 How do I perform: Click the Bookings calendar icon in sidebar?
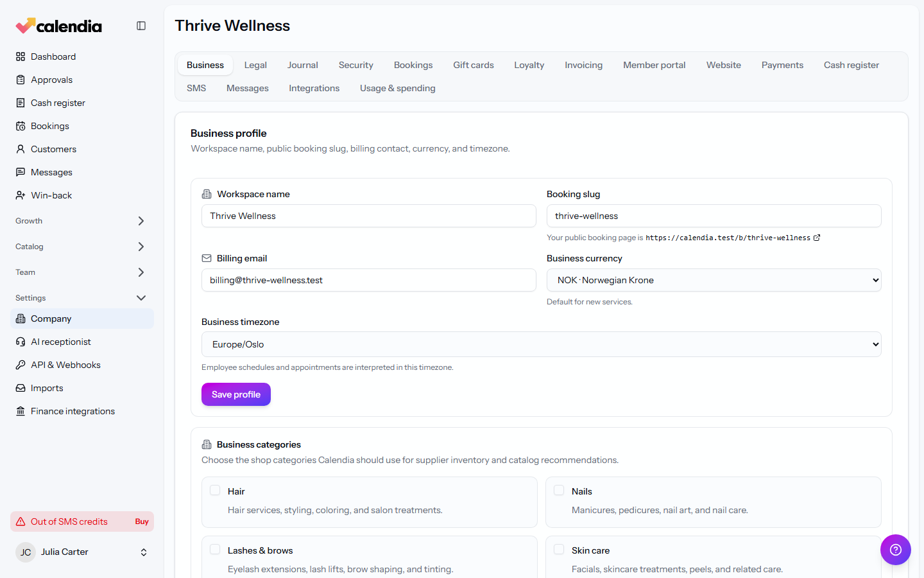21,126
